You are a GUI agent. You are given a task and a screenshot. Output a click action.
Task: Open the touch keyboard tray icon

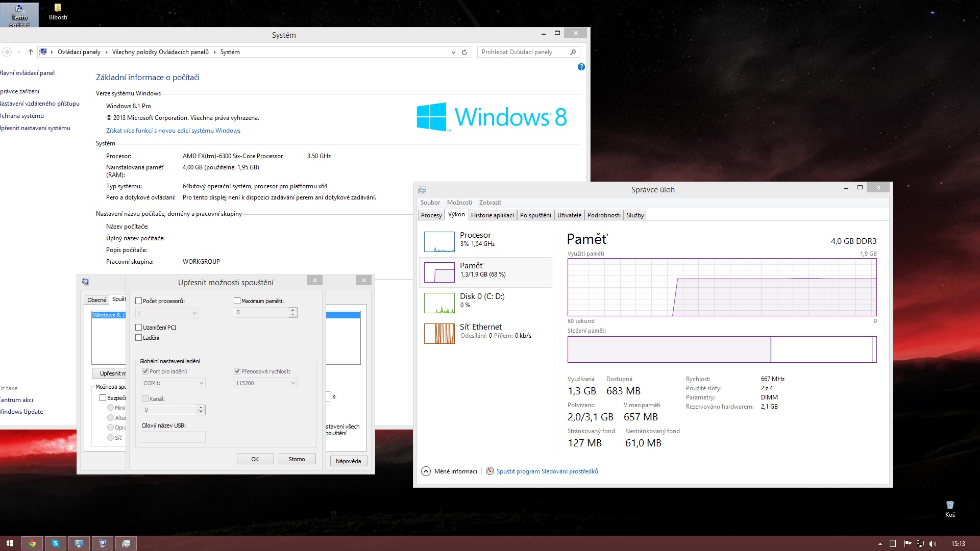tap(893, 544)
